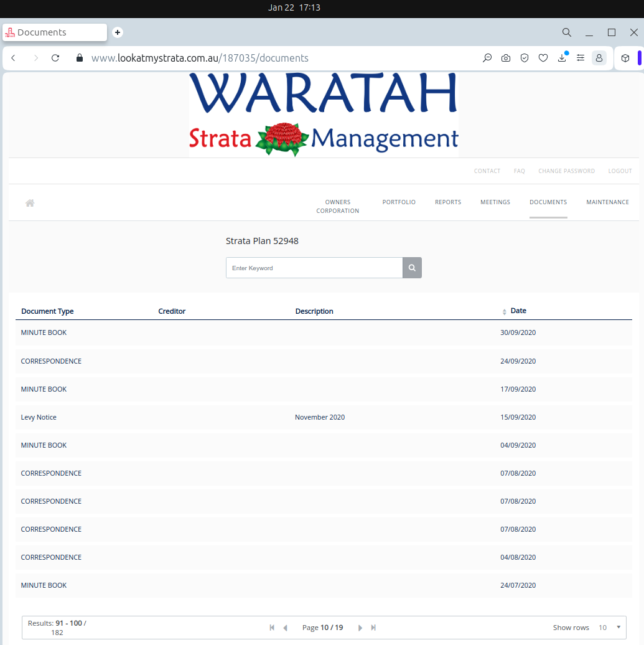This screenshot has width=644, height=645.
Task: Open the FAQ link
Action: (520, 171)
